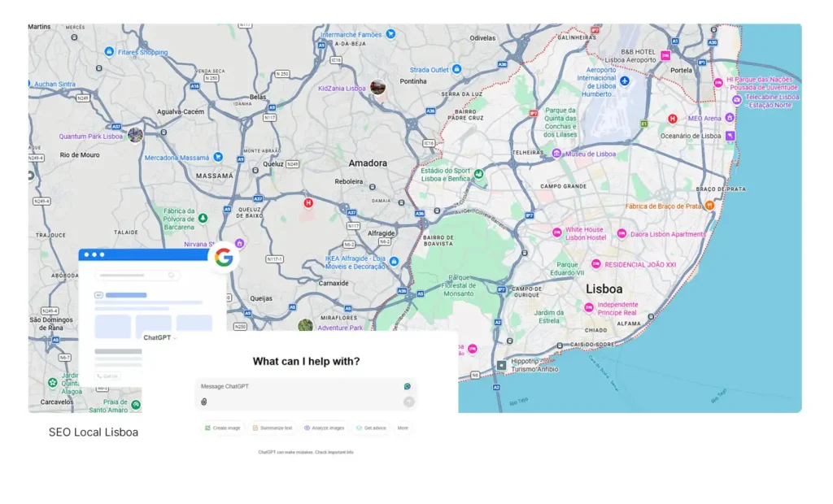Click the Fábrica de Braço de Prata restaurant pin
This screenshot has height=504, width=833.
coord(709,206)
